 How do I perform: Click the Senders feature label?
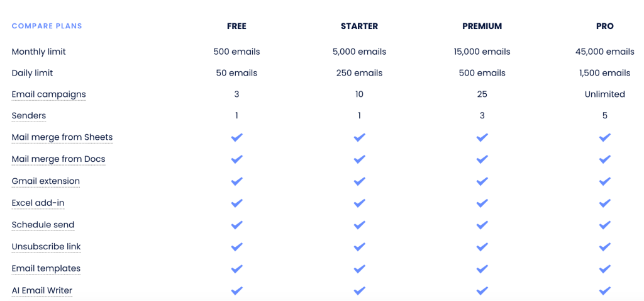(29, 116)
